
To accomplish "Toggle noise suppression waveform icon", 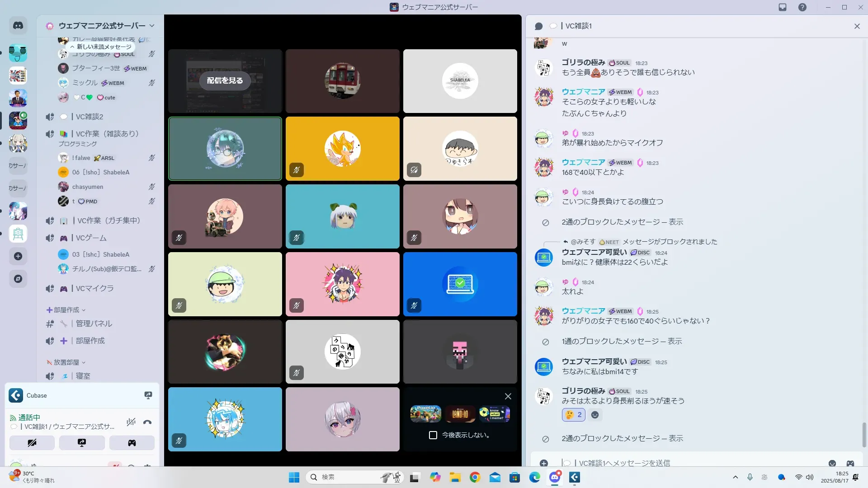I will (x=131, y=422).
